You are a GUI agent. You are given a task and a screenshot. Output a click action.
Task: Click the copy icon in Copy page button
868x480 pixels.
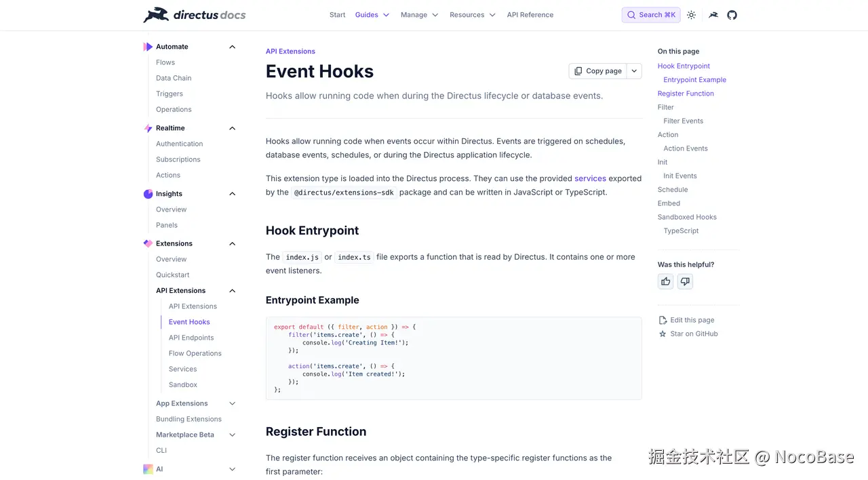[578, 71]
